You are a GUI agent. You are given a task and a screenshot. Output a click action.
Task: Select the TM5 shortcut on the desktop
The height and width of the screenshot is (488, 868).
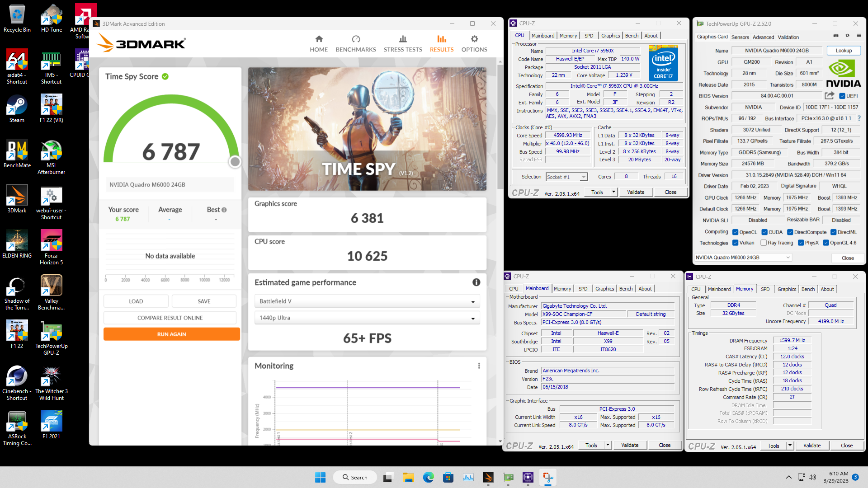[51, 66]
